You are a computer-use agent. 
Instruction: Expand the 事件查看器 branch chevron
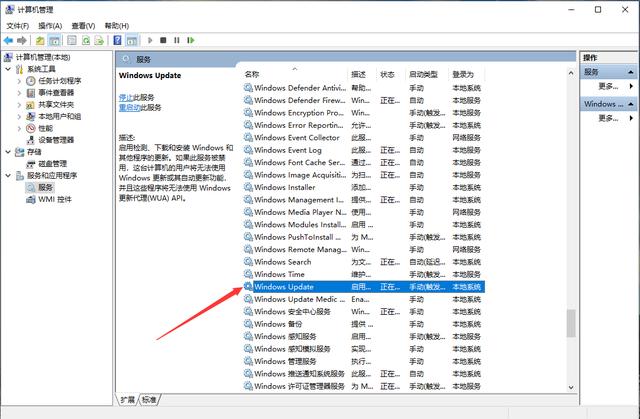point(19,93)
